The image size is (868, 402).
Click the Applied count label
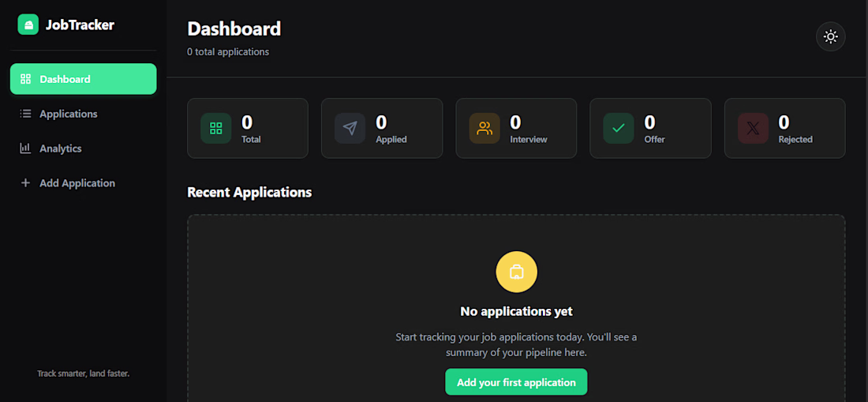click(x=391, y=140)
